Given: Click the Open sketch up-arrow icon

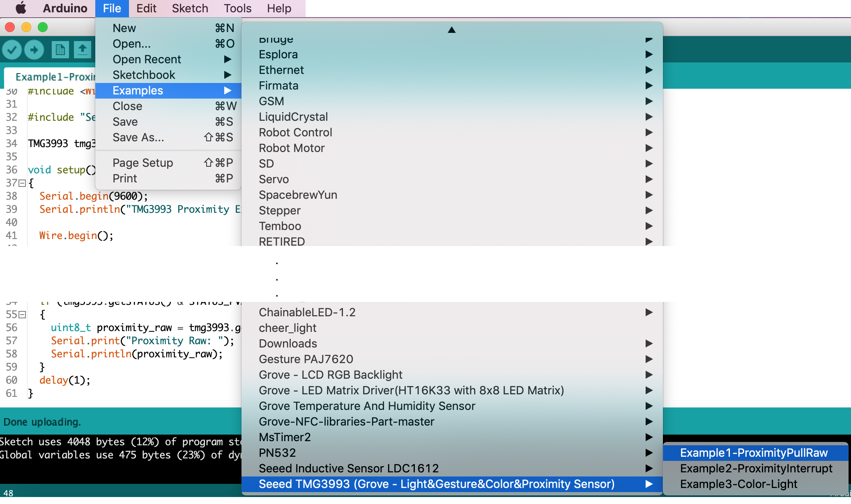Looking at the screenshot, I should coord(83,50).
